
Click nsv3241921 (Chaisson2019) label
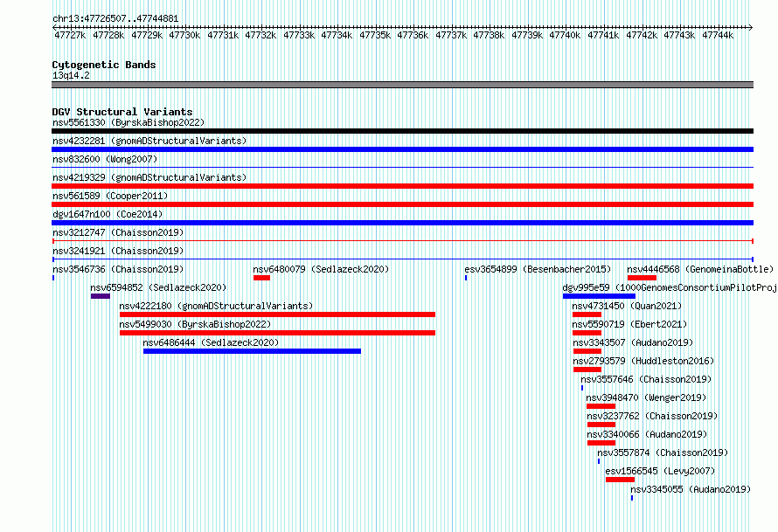click(118, 251)
